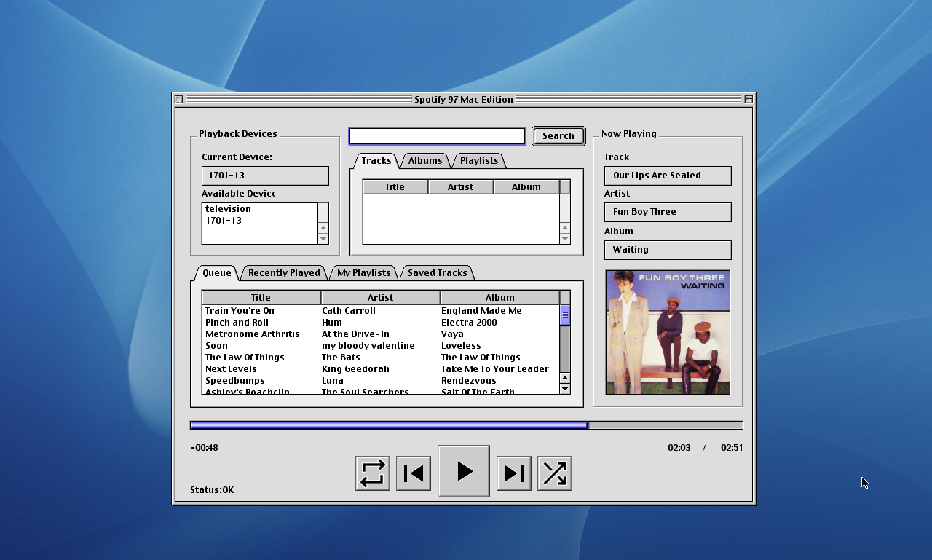This screenshot has width=932, height=560.
Task: Select queue track Pinch and Roll
Action: (x=237, y=323)
